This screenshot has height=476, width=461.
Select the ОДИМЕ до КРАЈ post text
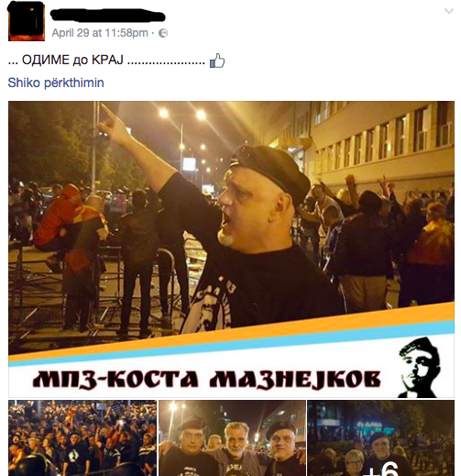tap(106, 60)
